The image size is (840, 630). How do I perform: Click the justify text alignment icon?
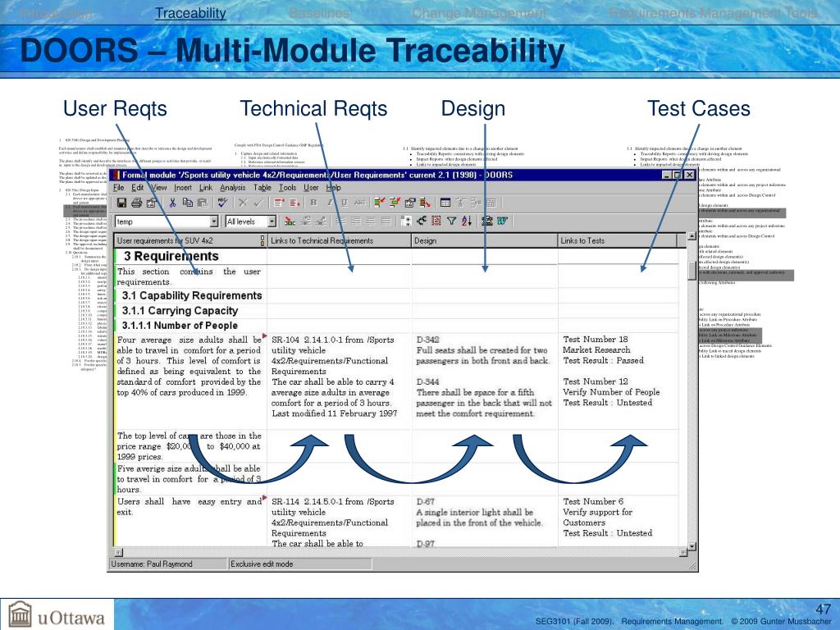[386, 221]
